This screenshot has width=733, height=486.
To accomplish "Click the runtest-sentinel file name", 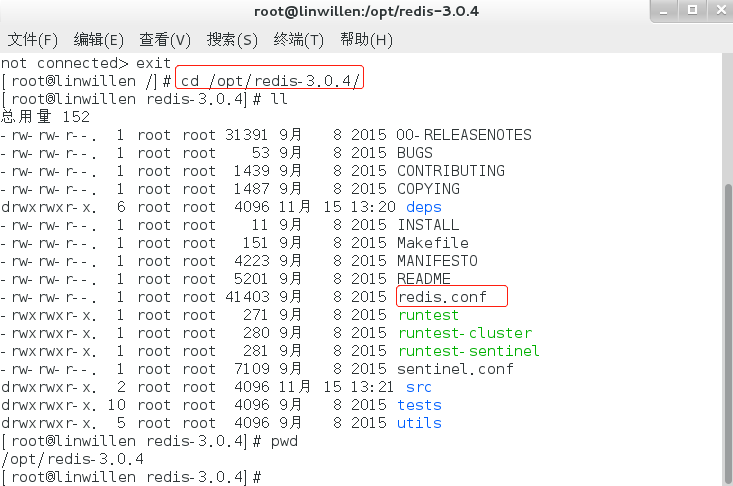I will (469, 351).
